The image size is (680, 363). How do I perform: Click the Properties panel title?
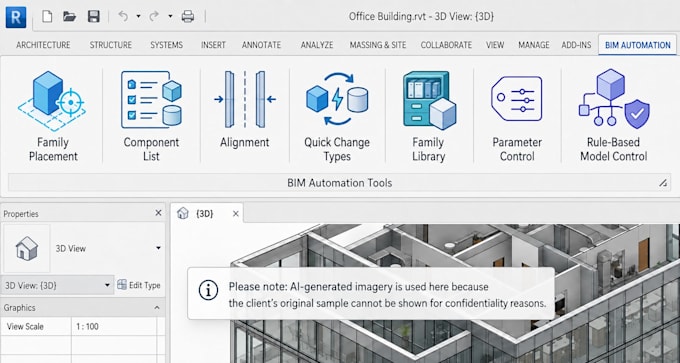pos(21,214)
